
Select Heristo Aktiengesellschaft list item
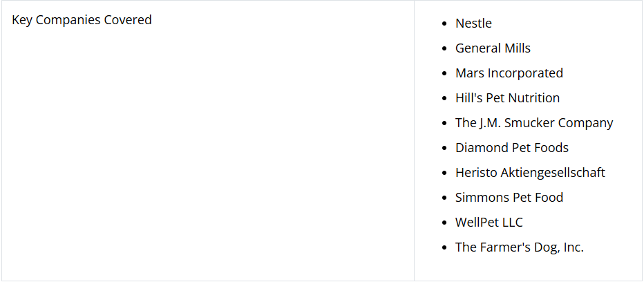530,173
